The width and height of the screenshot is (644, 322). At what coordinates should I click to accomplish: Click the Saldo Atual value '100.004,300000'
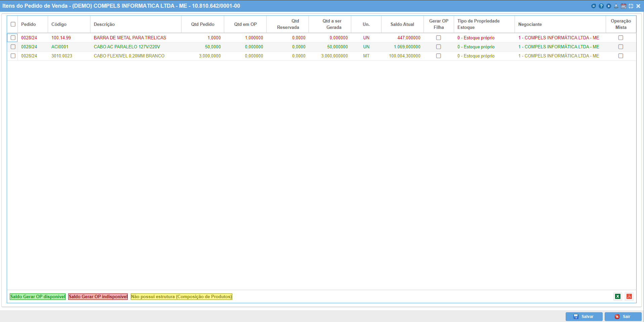point(405,56)
